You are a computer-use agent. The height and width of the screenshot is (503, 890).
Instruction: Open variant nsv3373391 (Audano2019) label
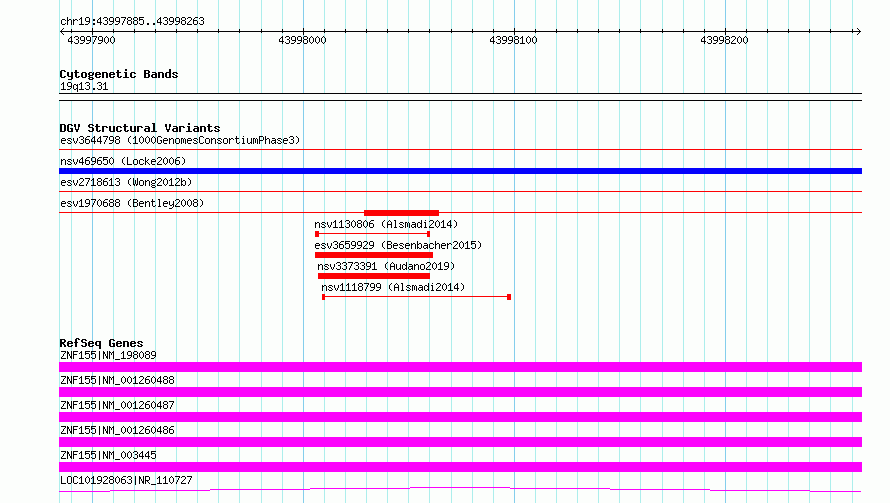tap(386, 266)
